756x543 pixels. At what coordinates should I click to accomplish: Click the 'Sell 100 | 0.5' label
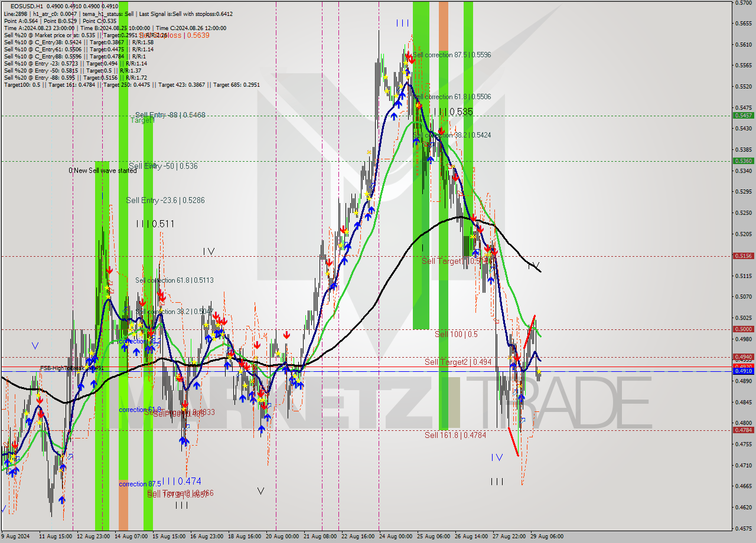pyautogui.click(x=456, y=334)
